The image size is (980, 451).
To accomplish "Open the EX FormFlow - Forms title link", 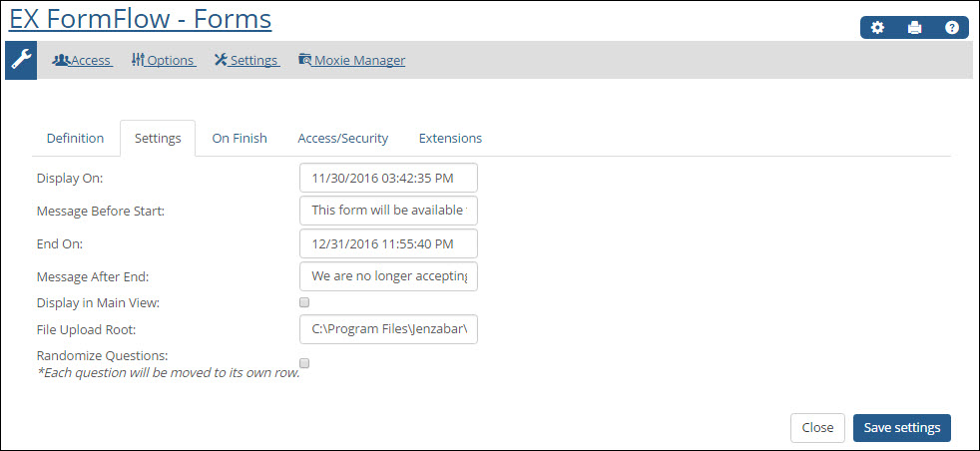I will 141,19.
